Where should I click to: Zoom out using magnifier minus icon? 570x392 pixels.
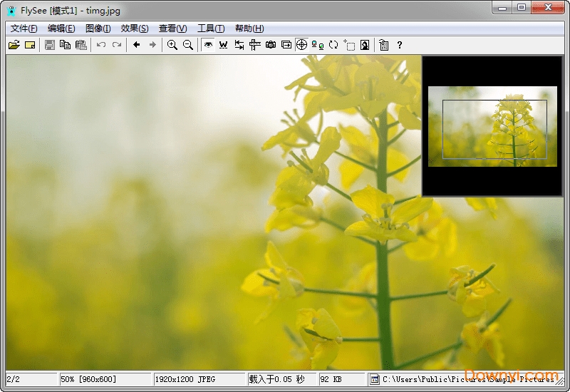[188, 45]
